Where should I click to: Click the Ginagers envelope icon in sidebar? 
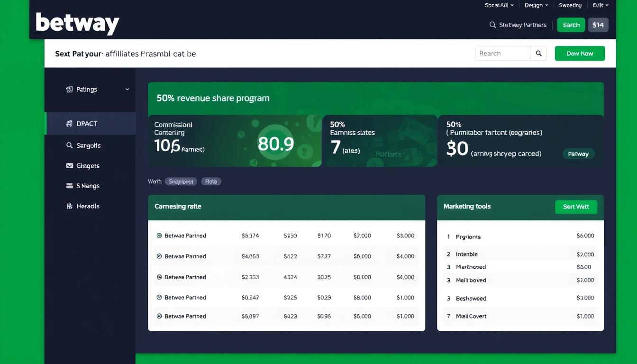click(x=69, y=166)
